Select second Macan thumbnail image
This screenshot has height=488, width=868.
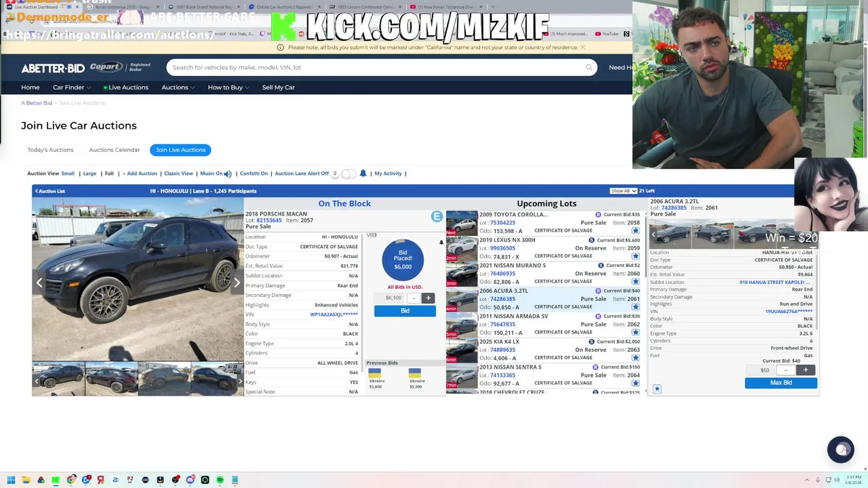[x=112, y=378]
